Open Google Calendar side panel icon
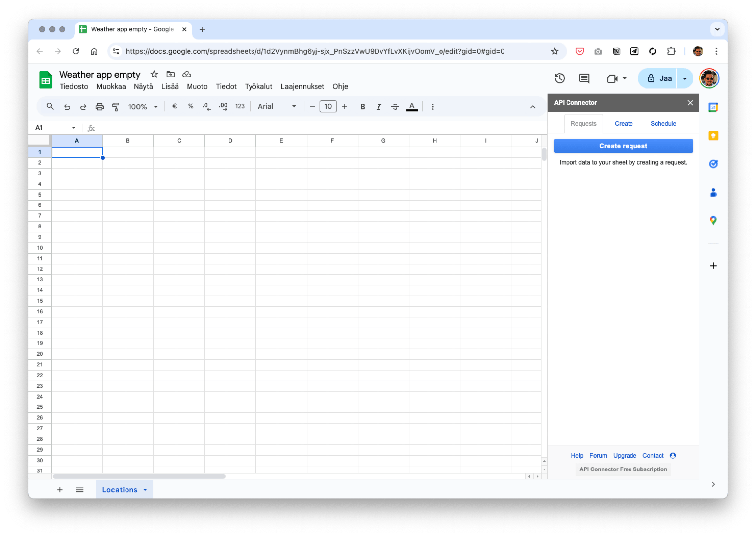Screen dimensions: 756x536 point(713,107)
